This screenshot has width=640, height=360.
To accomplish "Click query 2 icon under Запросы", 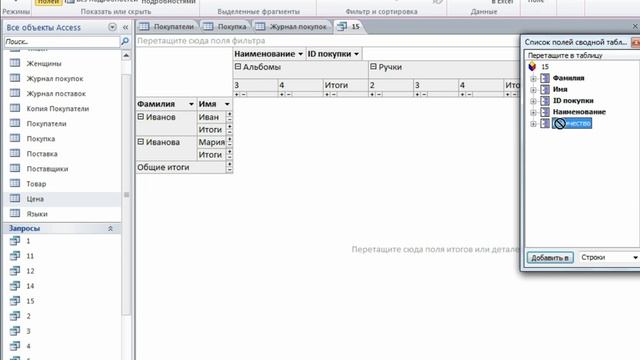I will (x=15, y=316).
